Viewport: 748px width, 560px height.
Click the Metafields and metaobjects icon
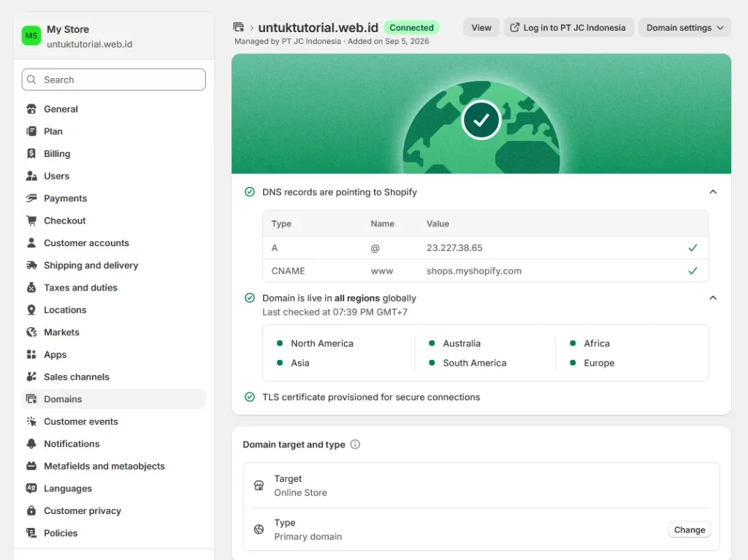[x=31, y=466]
